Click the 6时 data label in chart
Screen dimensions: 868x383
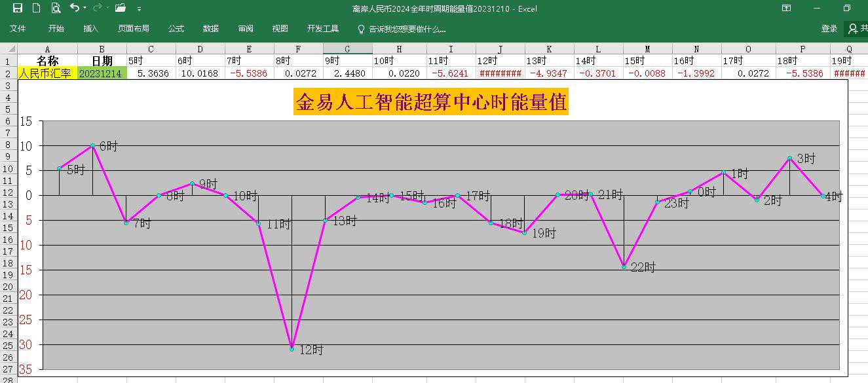(109, 147)
